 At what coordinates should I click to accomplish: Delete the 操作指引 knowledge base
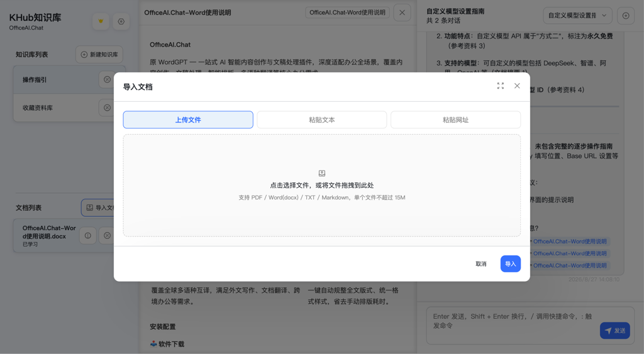pyautogui.click(x=107, y=80)
